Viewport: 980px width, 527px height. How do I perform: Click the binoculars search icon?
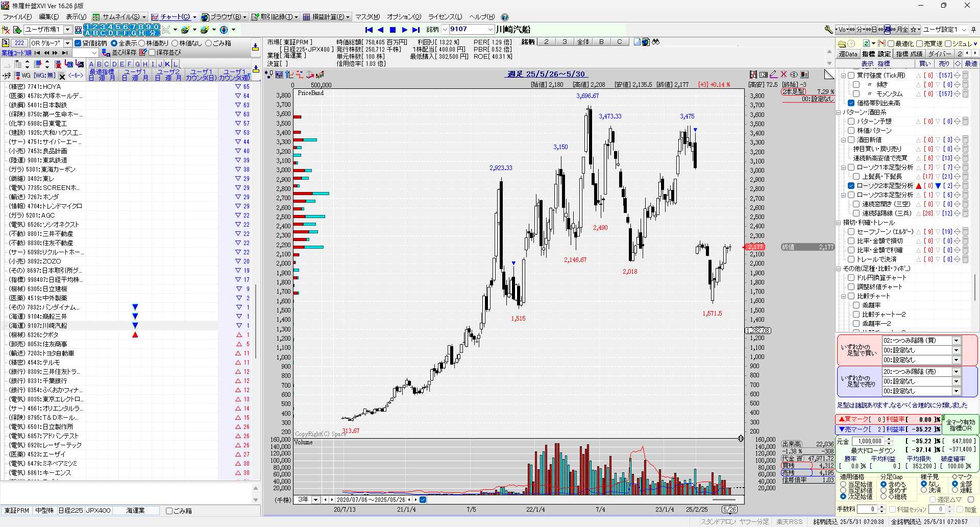(656, 42)
